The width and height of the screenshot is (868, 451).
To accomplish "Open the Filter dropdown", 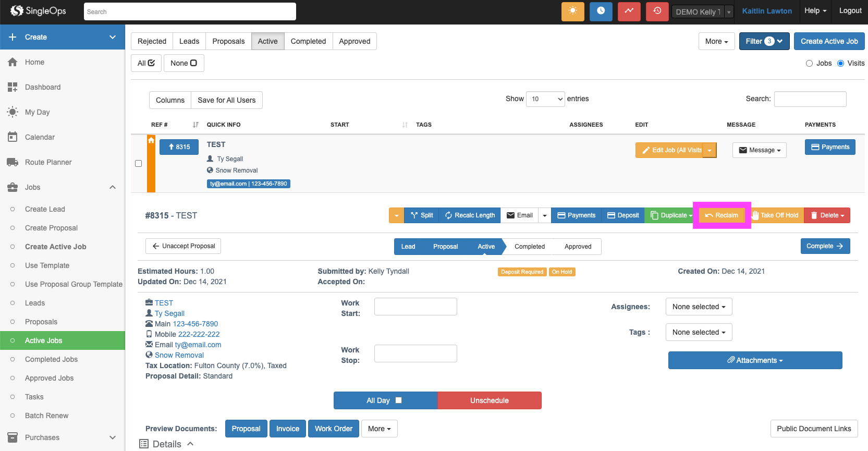I will [x=764, y=41].
